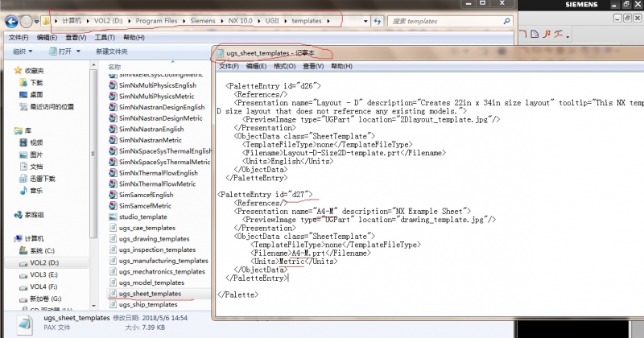The width and height of the screenshot is (644, 338).
Task: Click the search magnifier icon
Action: (507, 21)
